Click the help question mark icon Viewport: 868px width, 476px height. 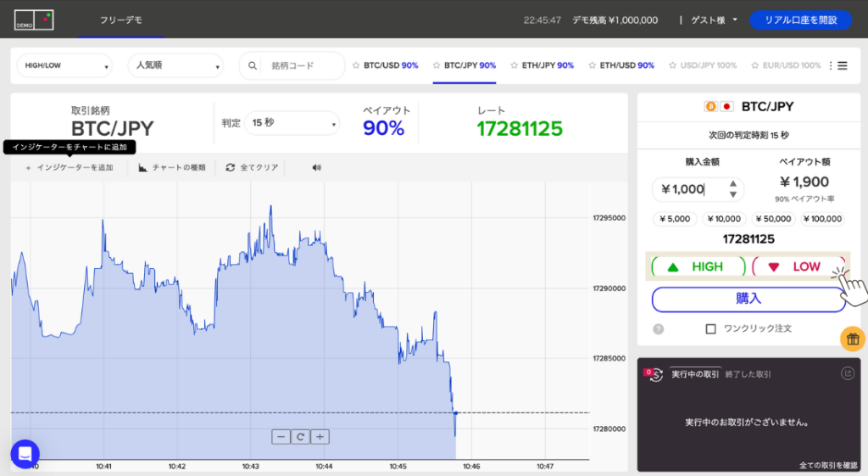659,329
